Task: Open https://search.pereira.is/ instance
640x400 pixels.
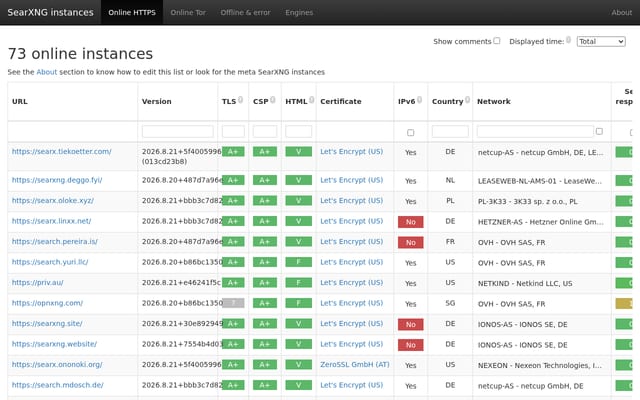Action: click(55, 241)
